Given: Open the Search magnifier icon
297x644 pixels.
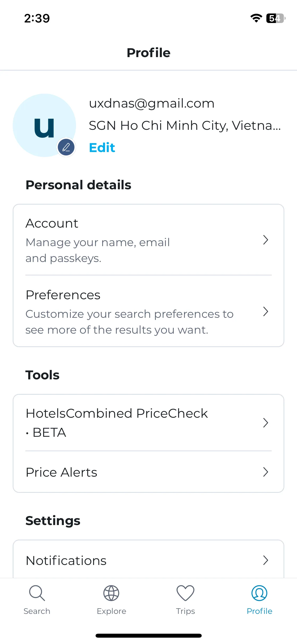Looking at the screenshot, I should (37, 593).
